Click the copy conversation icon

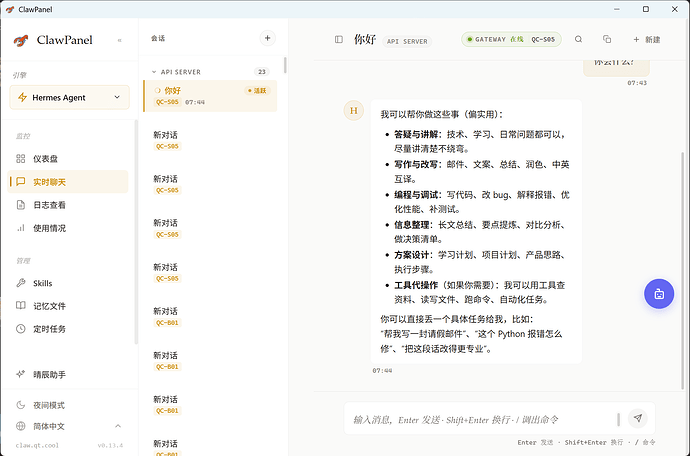[607, 39]
